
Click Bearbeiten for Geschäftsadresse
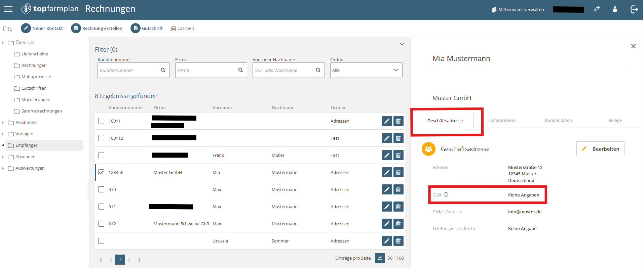600,149
